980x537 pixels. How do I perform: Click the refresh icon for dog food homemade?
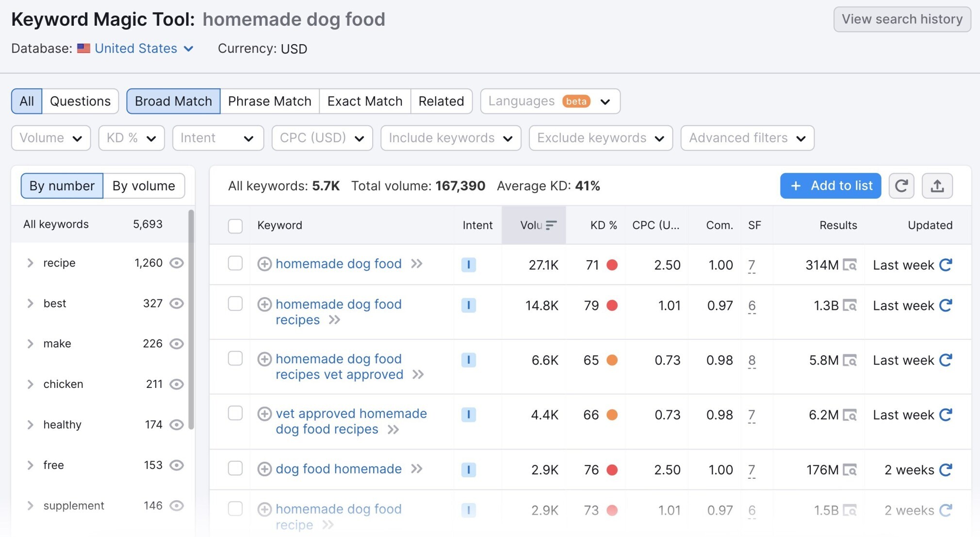[947, 468]
